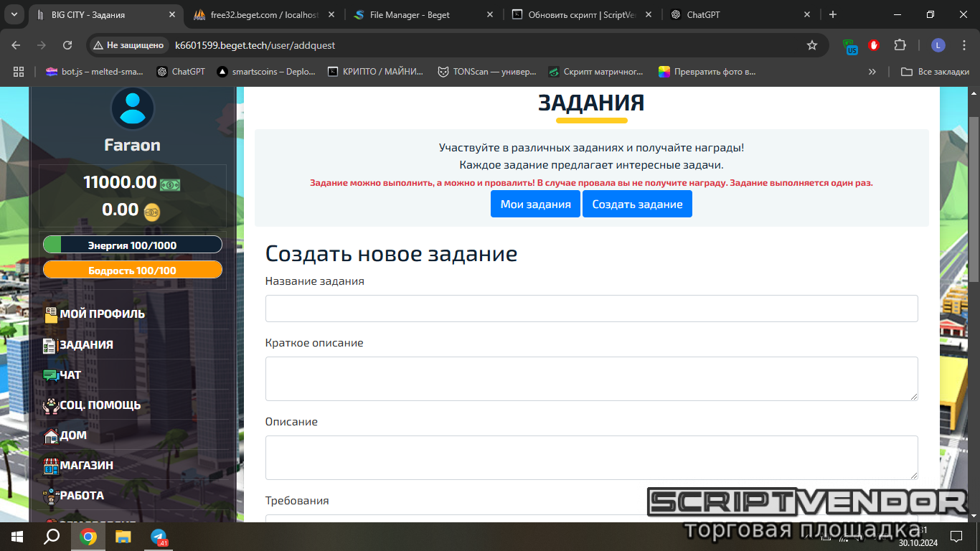Reload the page with refresh icon

click(x=67, y=45)
